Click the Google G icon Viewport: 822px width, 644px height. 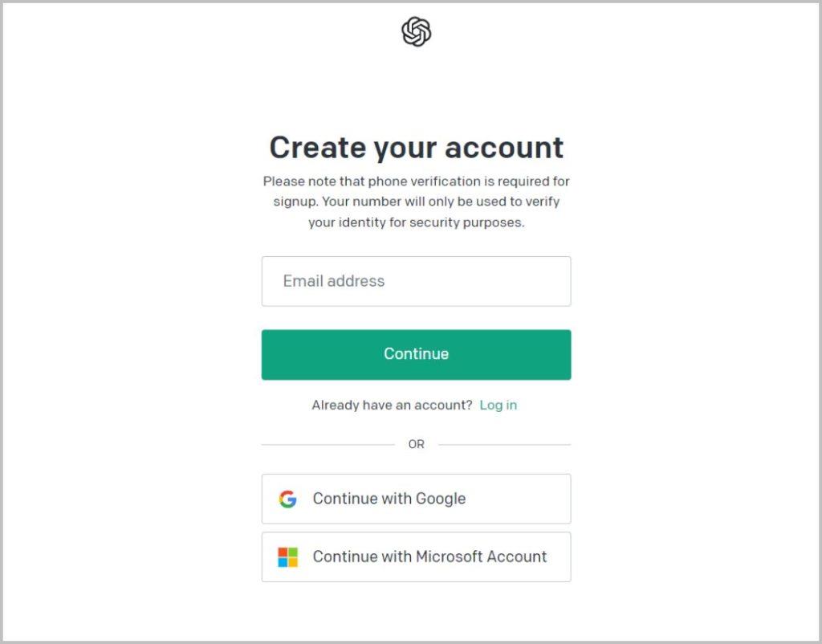(288, 499)
